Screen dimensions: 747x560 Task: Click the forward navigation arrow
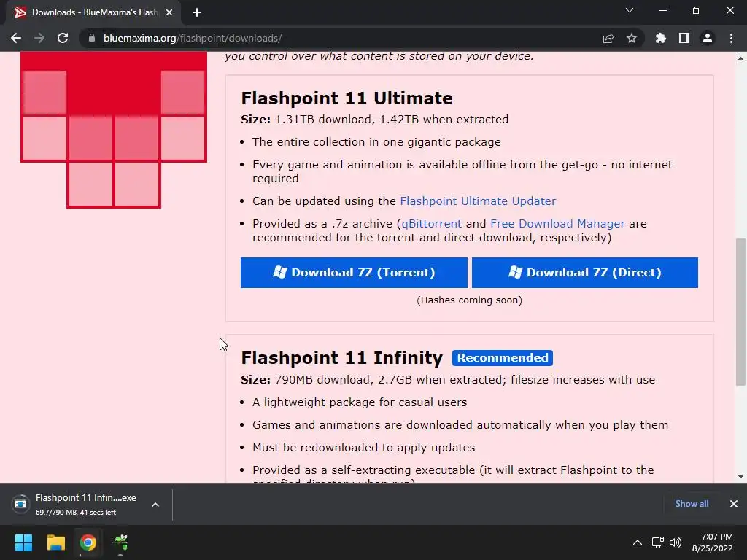click(39, 38)
